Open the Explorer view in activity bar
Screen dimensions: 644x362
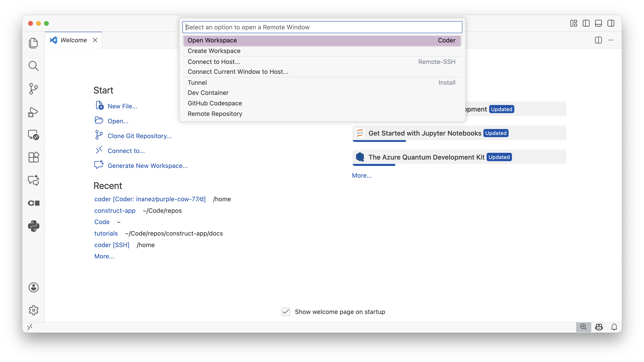click(x=34, y=43)
